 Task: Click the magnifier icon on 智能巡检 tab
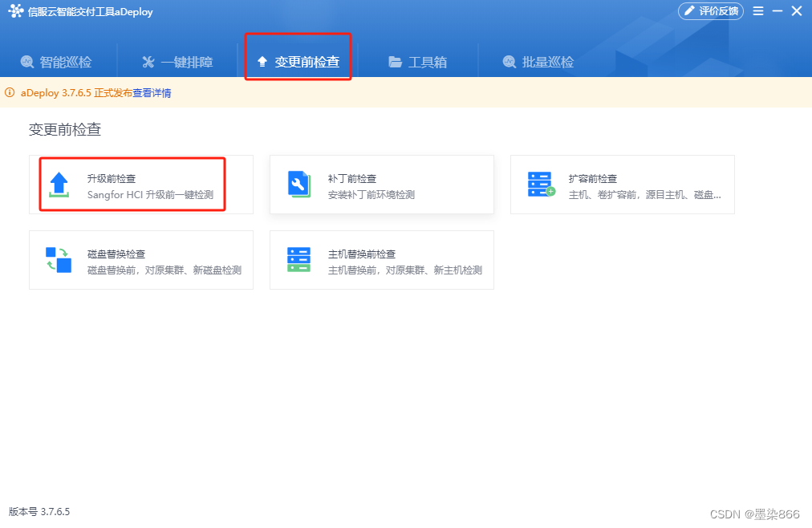click(x=27, y=62)
